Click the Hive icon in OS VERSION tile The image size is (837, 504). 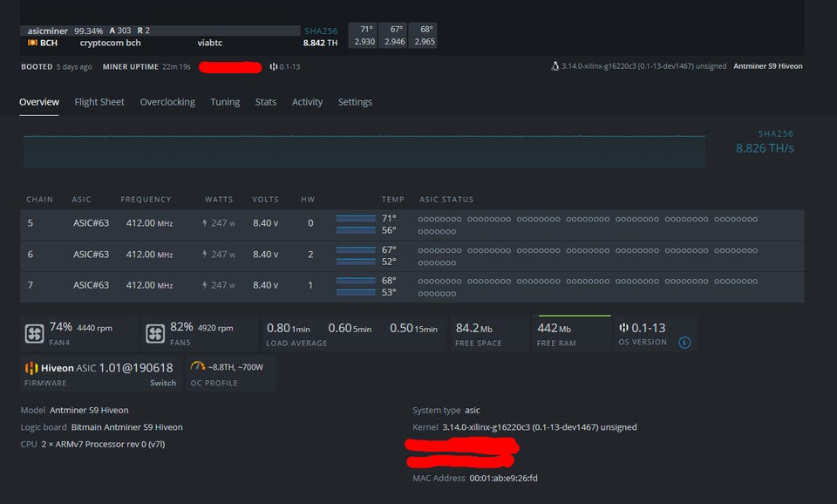click(623, 327)
